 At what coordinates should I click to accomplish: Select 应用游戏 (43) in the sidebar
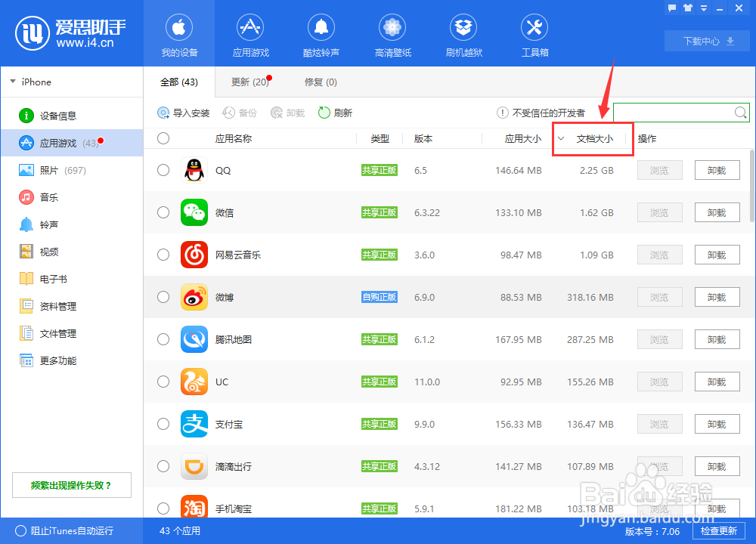point(73,143)
